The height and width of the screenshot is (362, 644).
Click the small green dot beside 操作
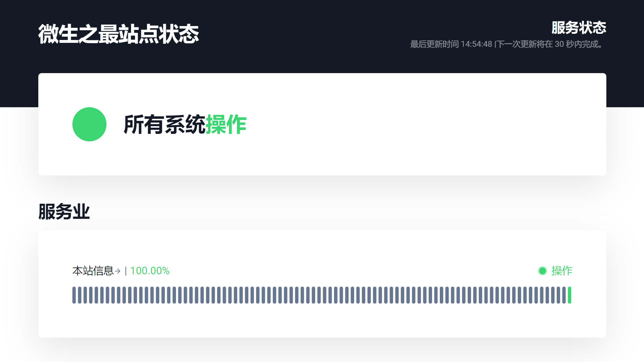coord(542,271)
